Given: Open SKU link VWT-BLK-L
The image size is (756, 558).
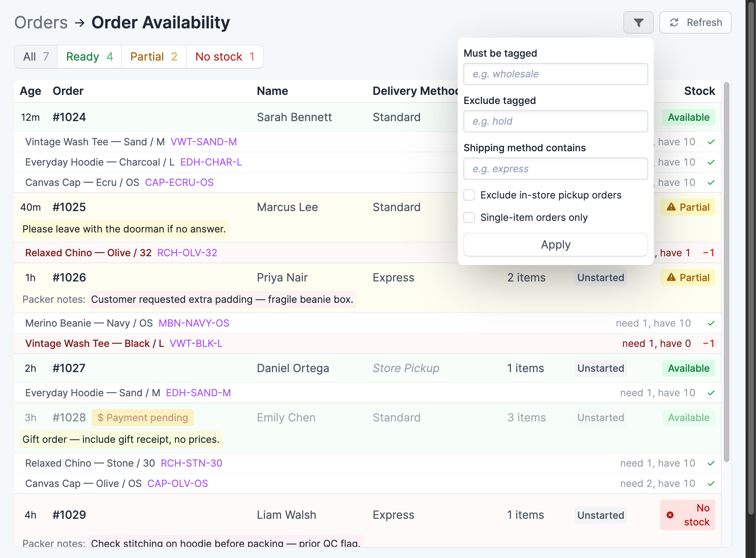Looking at the screenshot, I should point(196,343).
